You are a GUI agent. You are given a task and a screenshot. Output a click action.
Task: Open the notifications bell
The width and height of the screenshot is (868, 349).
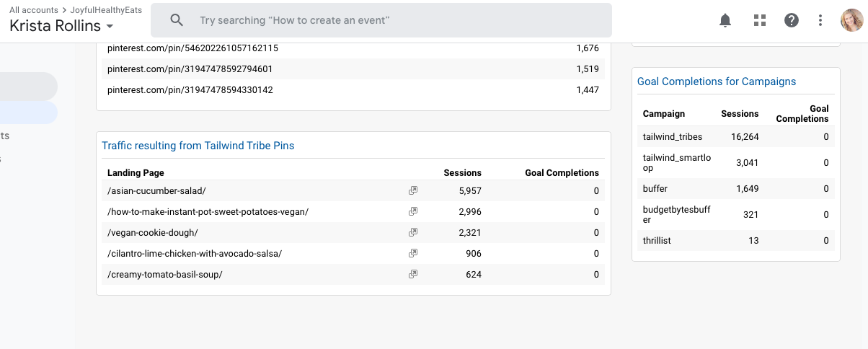click(725, 20)
